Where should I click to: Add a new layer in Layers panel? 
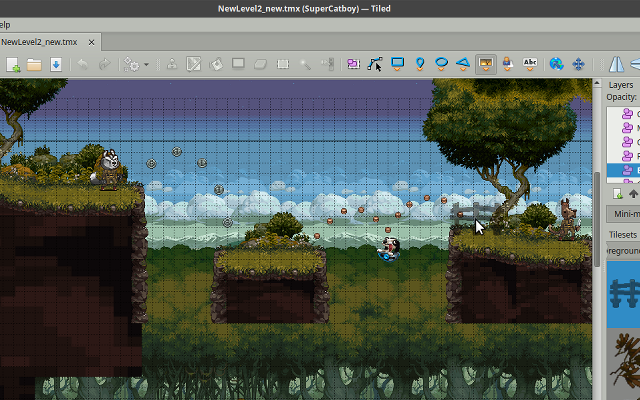click(618, 193)
